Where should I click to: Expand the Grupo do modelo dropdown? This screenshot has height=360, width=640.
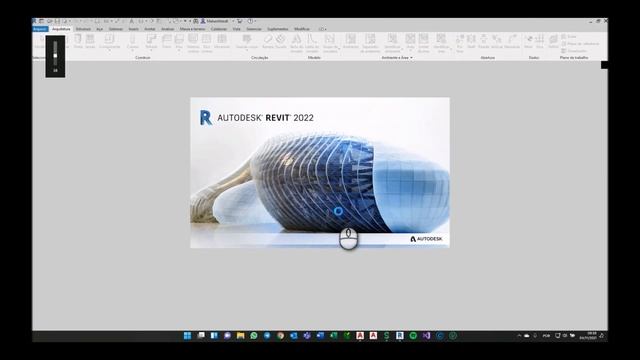pyautogui.click(x=339, y=49)
